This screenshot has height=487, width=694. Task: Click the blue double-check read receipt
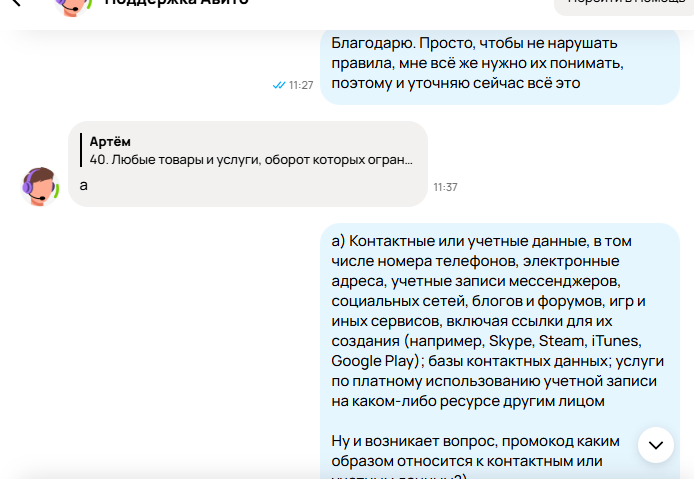point(279,85)
